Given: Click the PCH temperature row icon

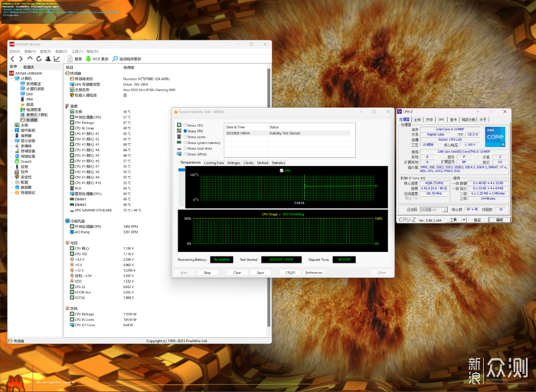Looking at the screenshot, I should pos(72,188).
